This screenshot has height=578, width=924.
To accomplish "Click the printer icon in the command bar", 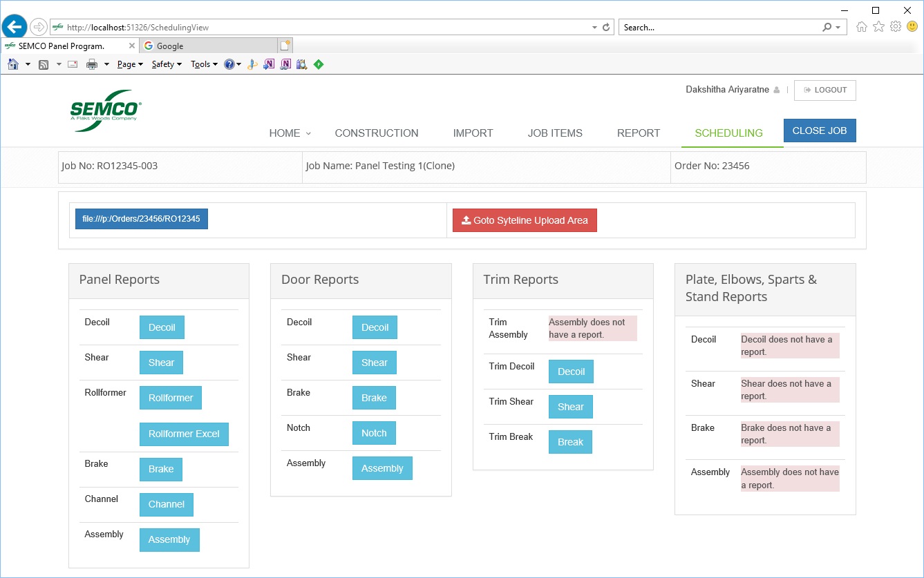I will (x=92, y=64).
